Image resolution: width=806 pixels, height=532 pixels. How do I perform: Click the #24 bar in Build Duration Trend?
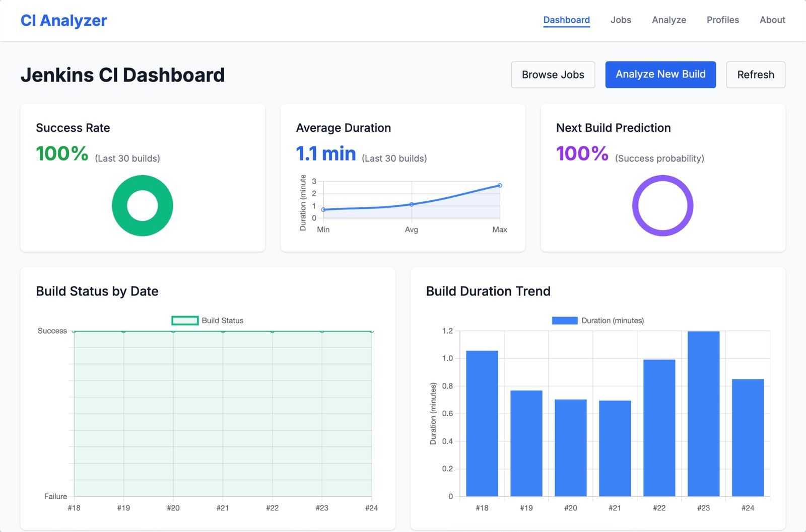748,438
